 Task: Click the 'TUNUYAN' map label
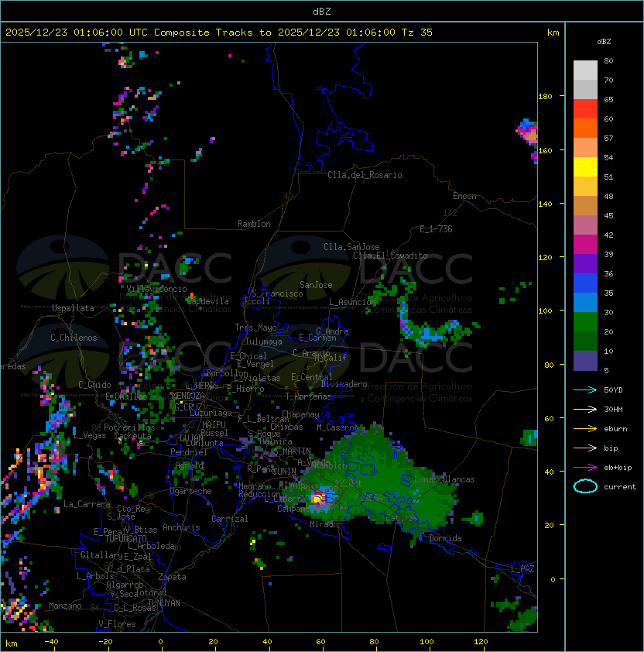[164, 603]
